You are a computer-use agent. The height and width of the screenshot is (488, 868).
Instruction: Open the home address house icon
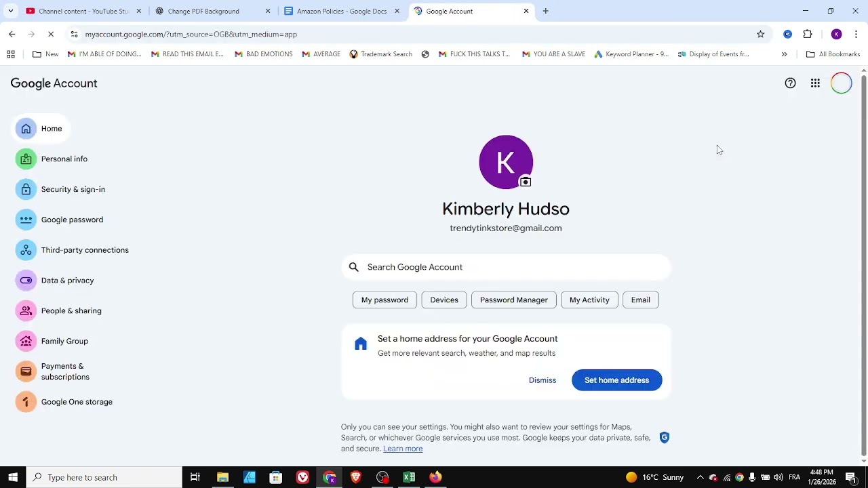click(361, 344)
